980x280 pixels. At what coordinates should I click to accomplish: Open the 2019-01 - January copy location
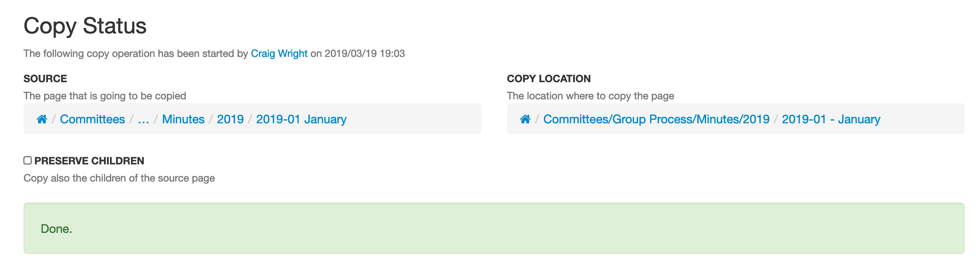pos(831,119)
